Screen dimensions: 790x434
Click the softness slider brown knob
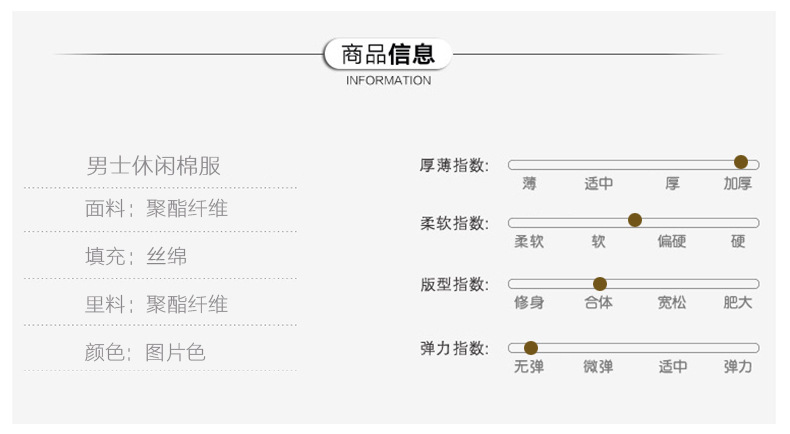point(635,220)
